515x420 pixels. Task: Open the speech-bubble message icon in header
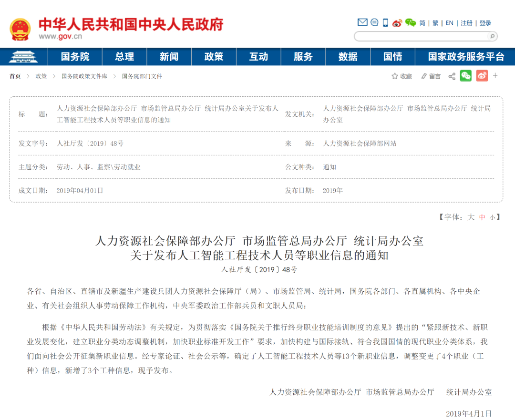pyautogui.click(x=374, y=22)
